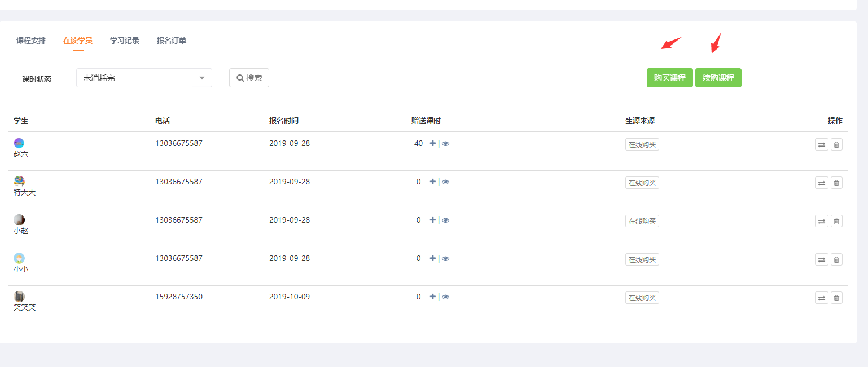Click 赠送课时 column header
Screen dimensions: 868x367
tap(426, 121)
